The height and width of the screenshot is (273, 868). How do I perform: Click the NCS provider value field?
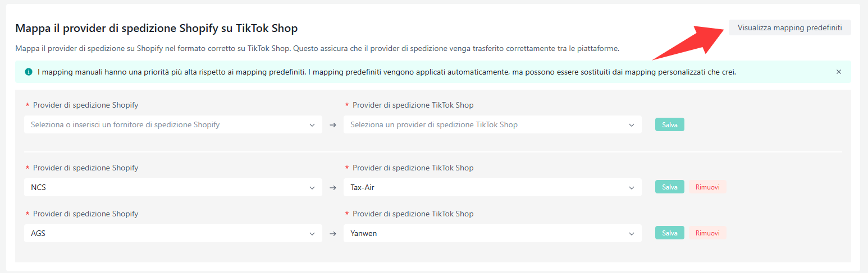(163, 187)
